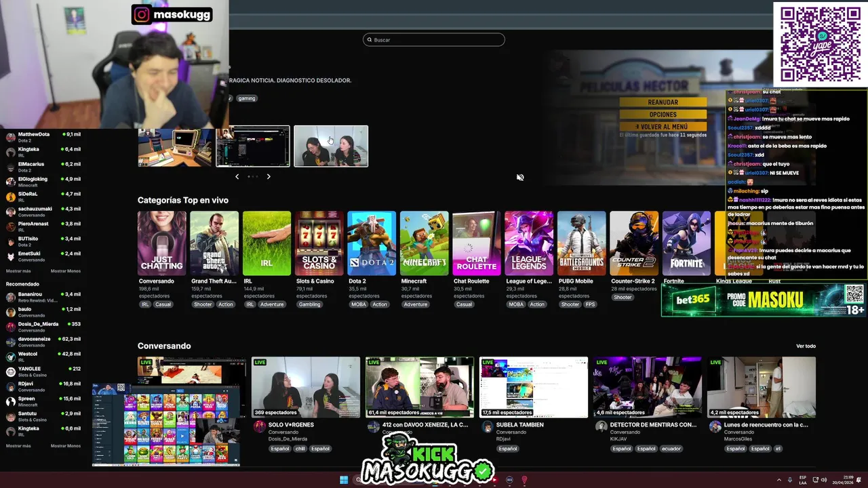Collapse Recomendado list with lower Mostrar Menos
The height and width of the screenshot is (488, 868).
tap(66, 446)
